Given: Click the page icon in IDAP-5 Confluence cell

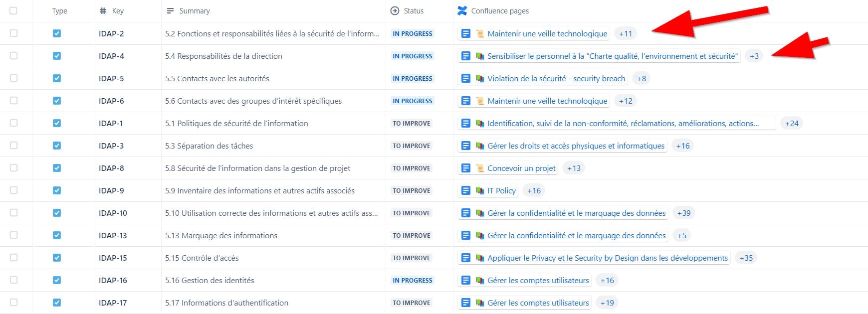Looking at the screenshot, I should pos(465,78).
